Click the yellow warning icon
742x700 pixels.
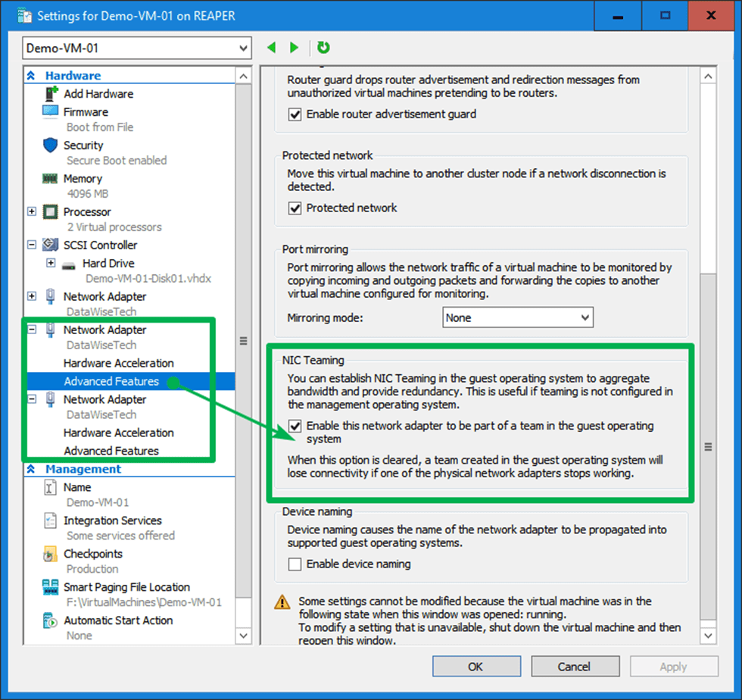[x=282, y=602]
